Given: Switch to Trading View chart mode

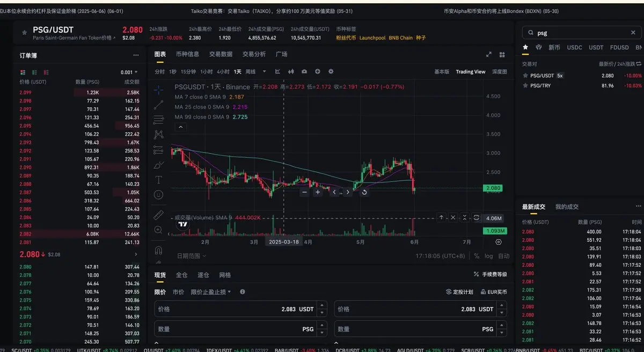Looking at the screenshot, I should click(x=471, y=72).
